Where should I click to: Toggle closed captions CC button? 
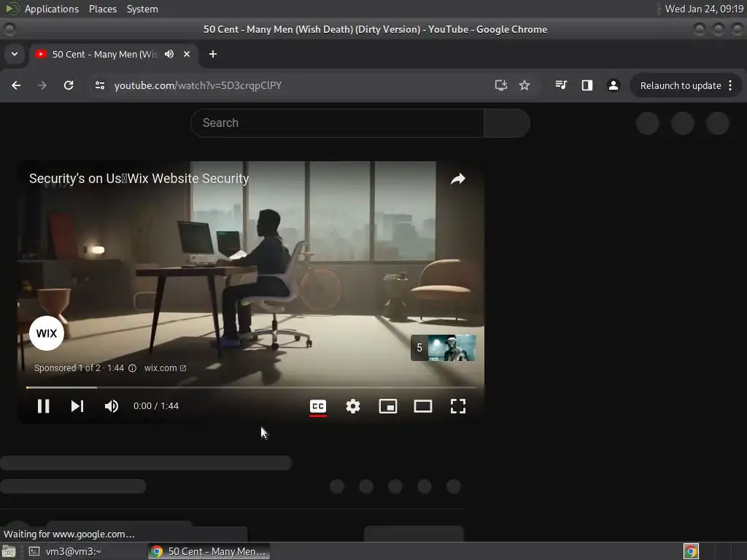click(318, 406)
